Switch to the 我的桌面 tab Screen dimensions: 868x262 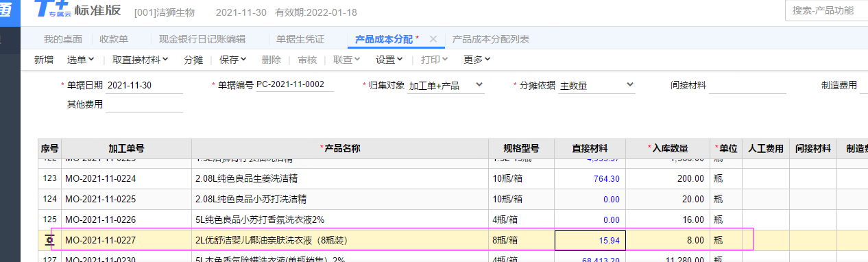pos(63,39)
